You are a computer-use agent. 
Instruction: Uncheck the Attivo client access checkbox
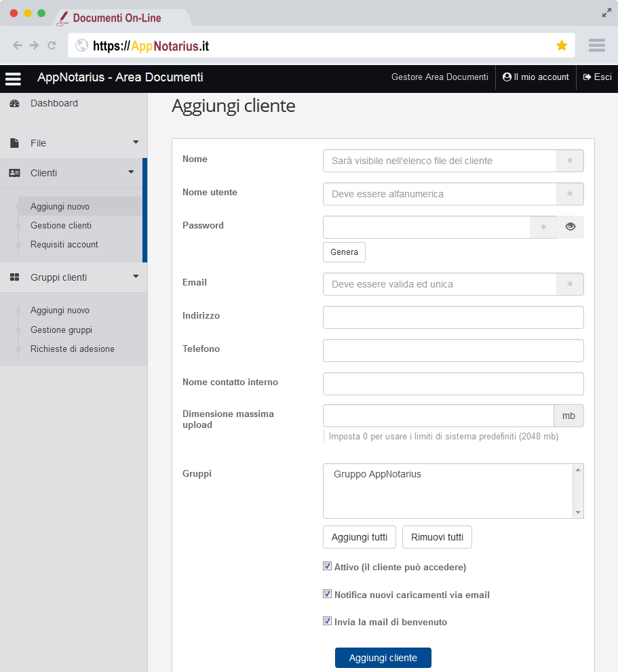(x=328, y=566)
